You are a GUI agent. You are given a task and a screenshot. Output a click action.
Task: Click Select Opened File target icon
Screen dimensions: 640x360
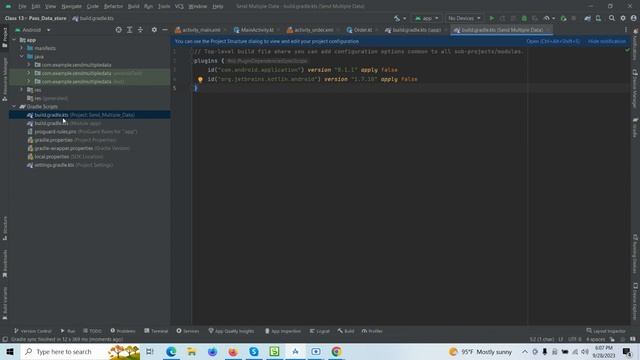[x=118, y=30]
